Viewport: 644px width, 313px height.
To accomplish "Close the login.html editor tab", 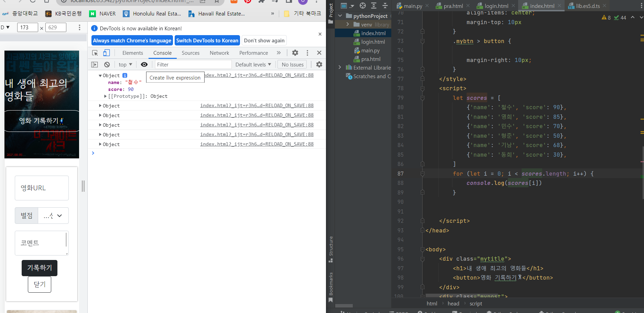I will pyautogui.click(x=513, y=6).
